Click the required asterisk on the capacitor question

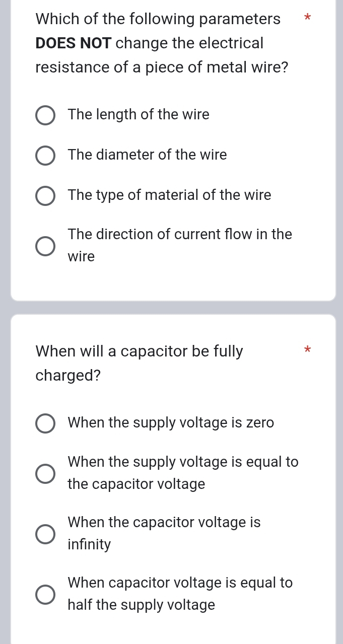tap(307, 349)
